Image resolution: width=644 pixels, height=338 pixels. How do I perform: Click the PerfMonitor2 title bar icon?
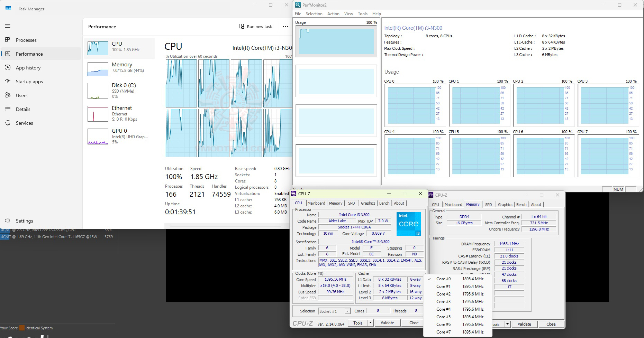tap(298, 5)
